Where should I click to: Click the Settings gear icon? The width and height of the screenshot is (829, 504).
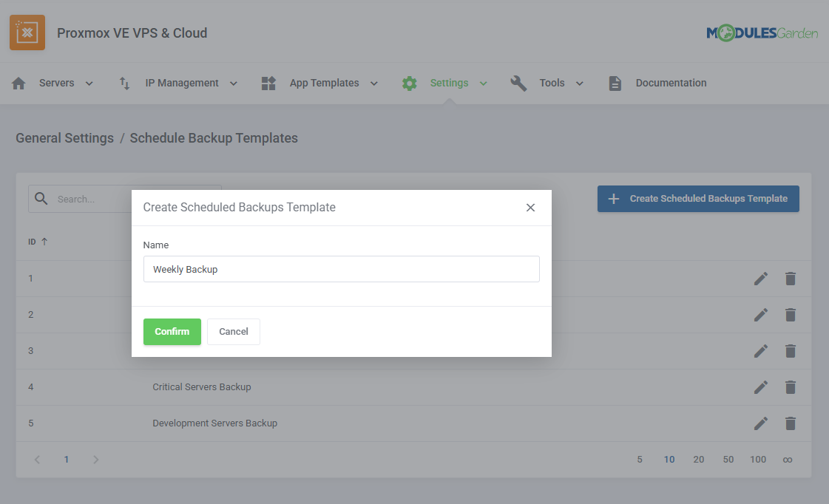(x=409, y=83)
